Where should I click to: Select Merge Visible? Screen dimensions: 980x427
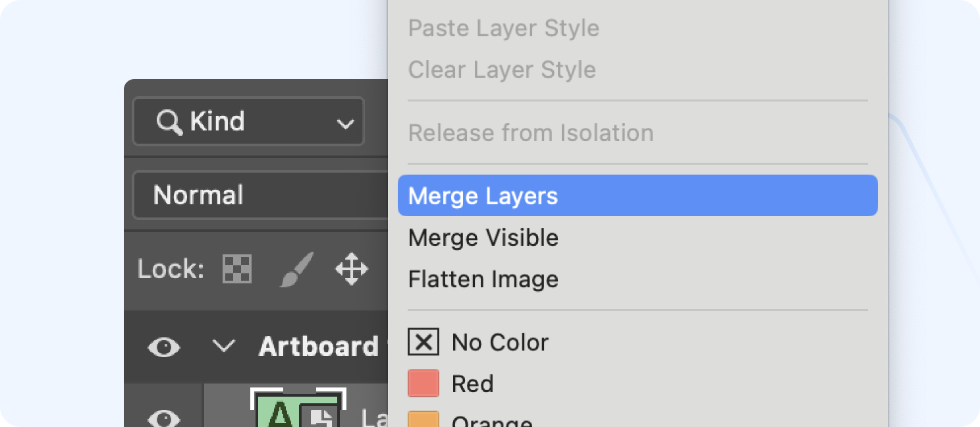(x=483, y=237)
